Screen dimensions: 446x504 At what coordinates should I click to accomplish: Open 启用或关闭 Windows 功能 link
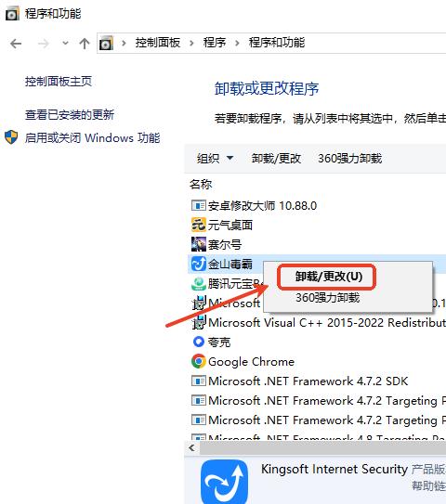click(x=93, y=138)
